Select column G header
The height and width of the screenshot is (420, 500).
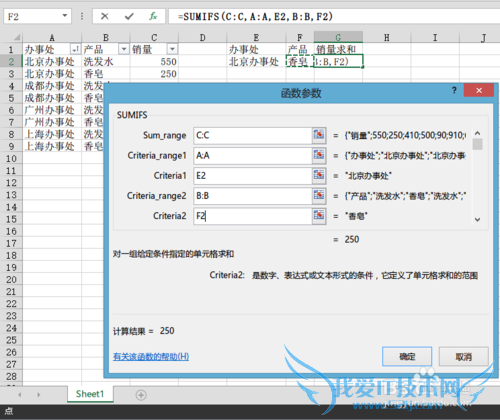(x=338, y=37)
